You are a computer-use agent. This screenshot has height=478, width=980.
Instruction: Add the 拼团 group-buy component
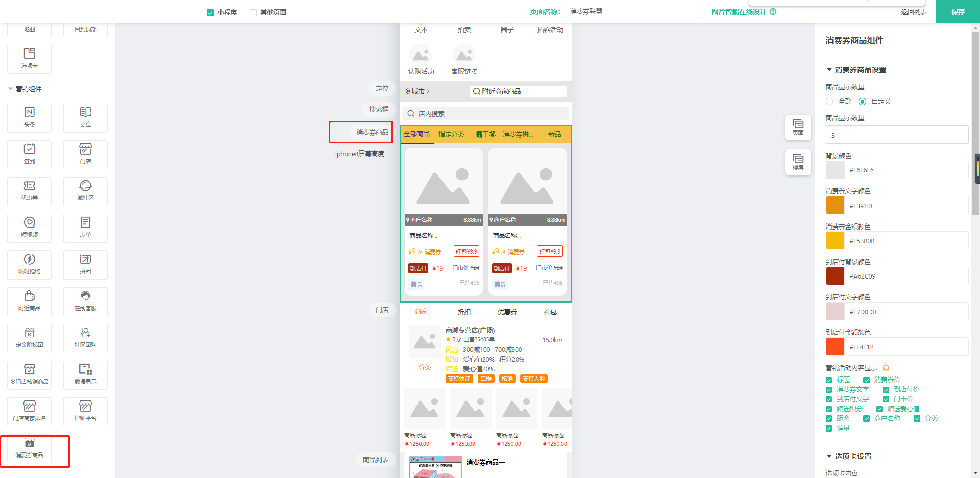85,265
